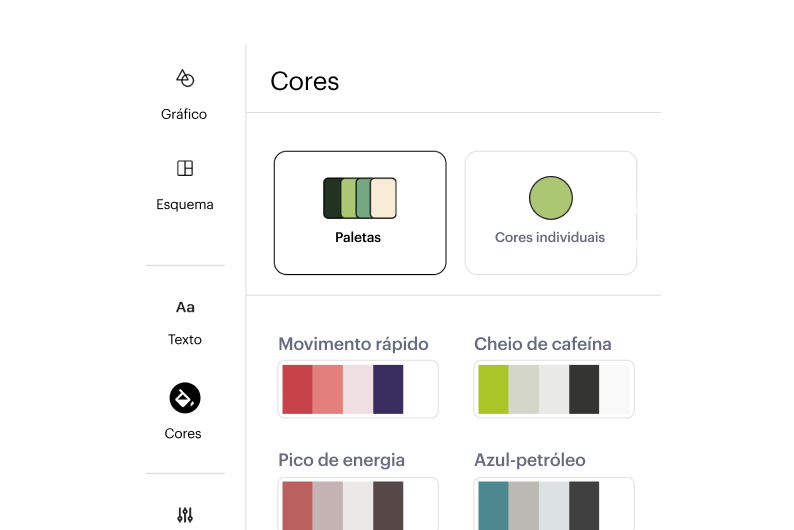The image size is (794, 530).
Task: Open the Gráfico shapes icon
Action: pyautogui.click(x=184, y=78)
